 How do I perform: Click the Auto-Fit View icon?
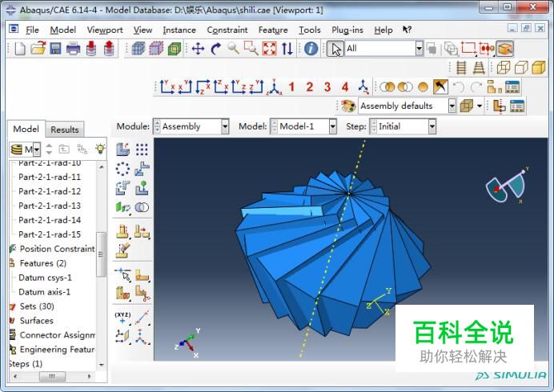tap(269, 48)
